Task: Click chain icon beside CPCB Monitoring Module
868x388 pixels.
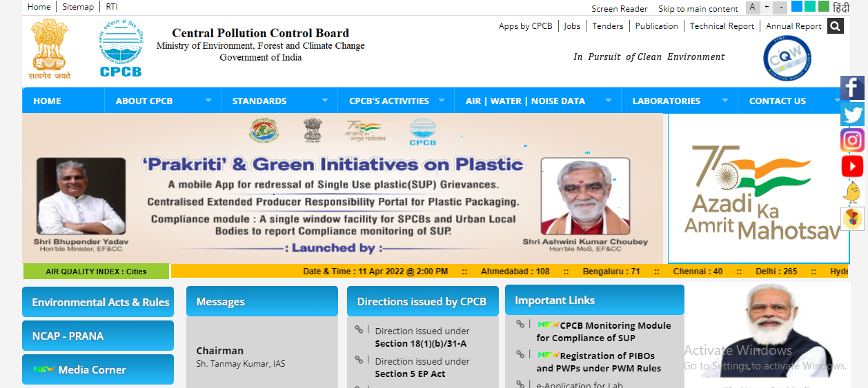Action: click(x=520, y=324)
